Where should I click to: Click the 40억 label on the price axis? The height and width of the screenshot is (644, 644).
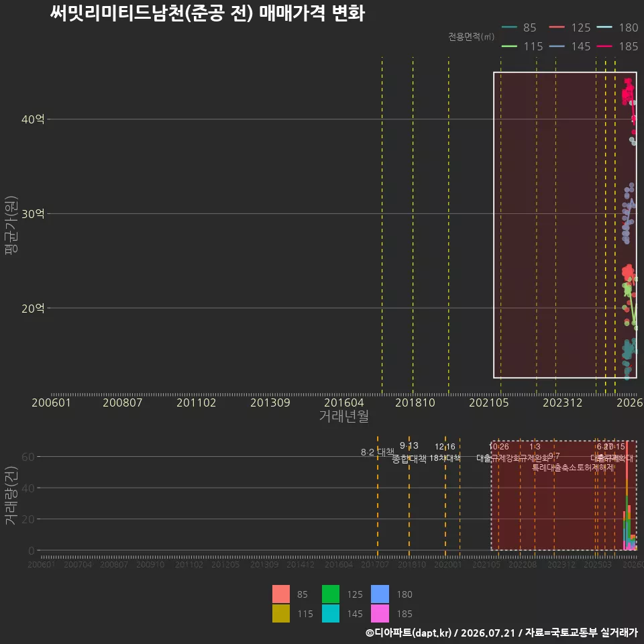[33, 119]
